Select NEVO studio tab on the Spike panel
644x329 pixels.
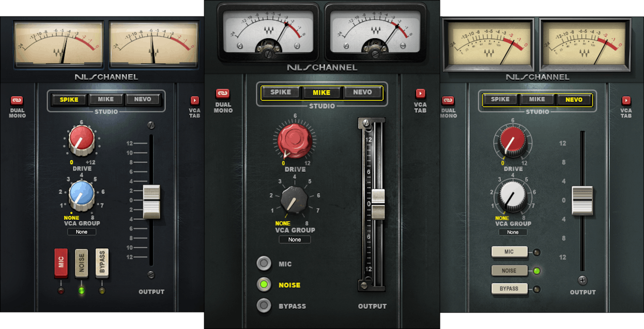coord(142,99)
